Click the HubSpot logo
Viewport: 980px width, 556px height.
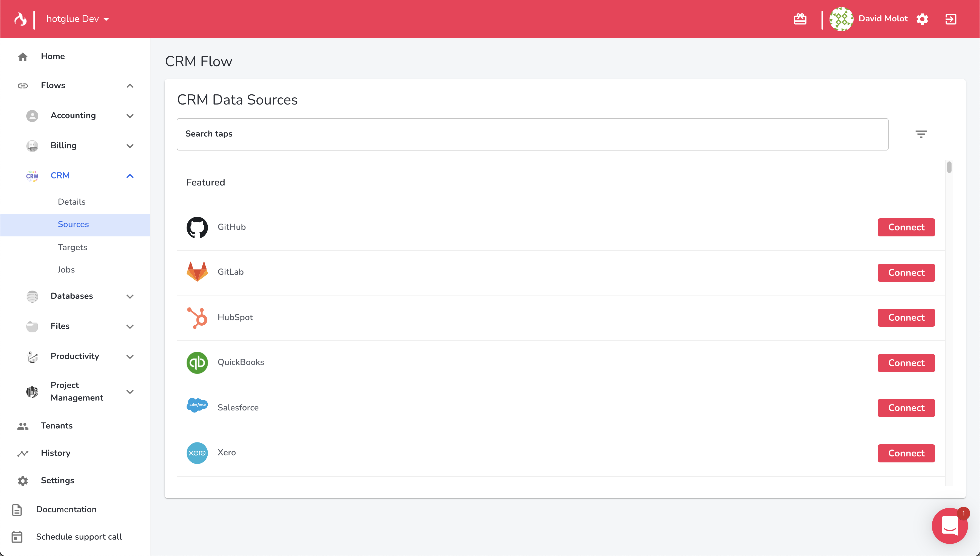tap(197, 318)
